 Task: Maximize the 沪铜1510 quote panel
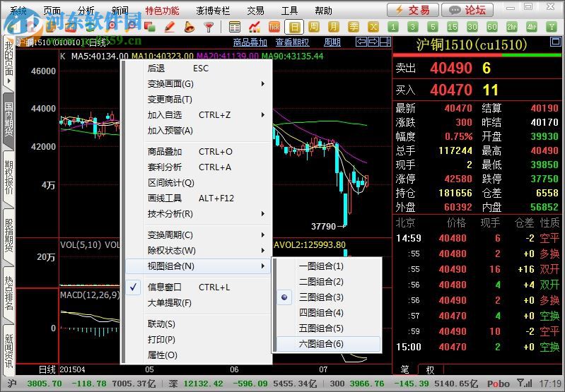click(556, 42)
